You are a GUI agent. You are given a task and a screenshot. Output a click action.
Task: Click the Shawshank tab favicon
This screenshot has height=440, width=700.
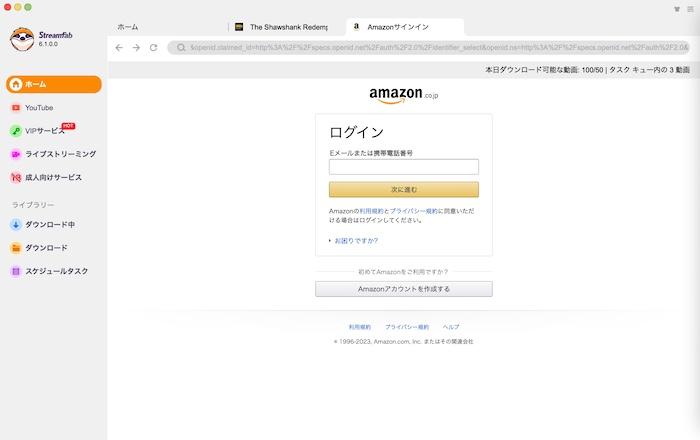(239, 27)
